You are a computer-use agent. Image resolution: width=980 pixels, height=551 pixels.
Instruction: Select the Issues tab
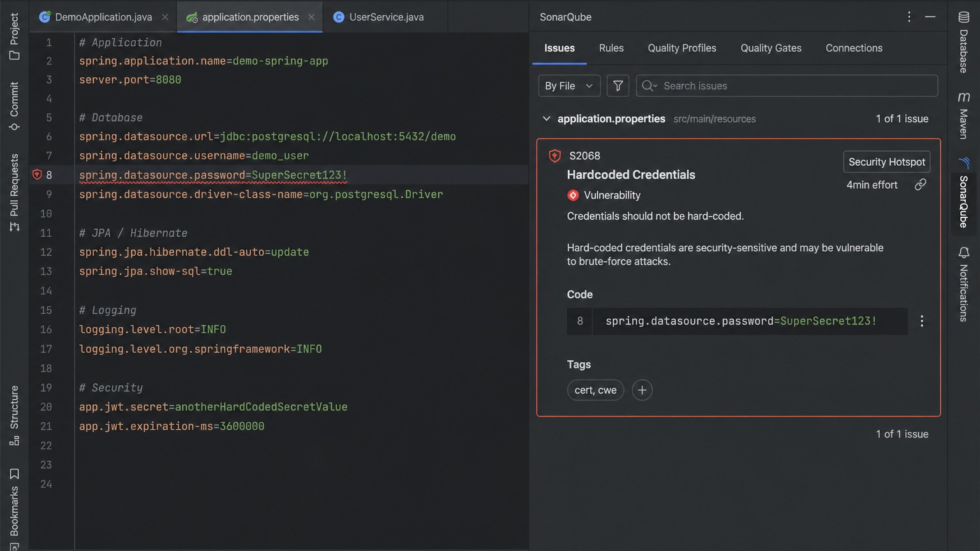[x=560, y=48]
